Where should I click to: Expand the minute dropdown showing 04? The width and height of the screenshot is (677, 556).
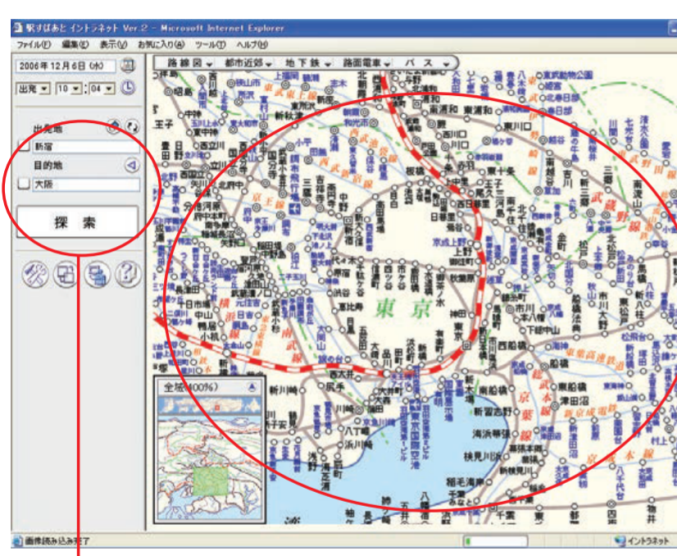102,88
